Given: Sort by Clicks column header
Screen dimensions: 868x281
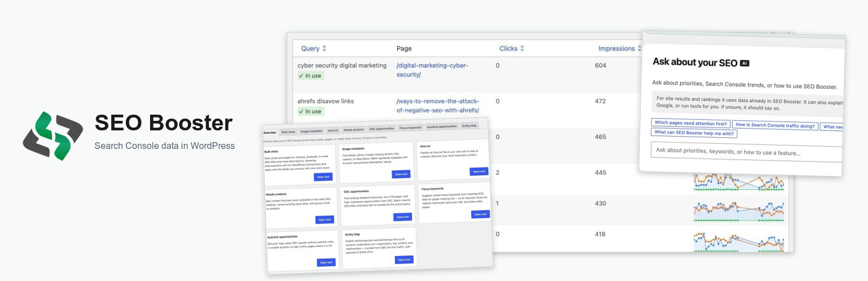Looking at the screenshot, I should coord(512,48).
